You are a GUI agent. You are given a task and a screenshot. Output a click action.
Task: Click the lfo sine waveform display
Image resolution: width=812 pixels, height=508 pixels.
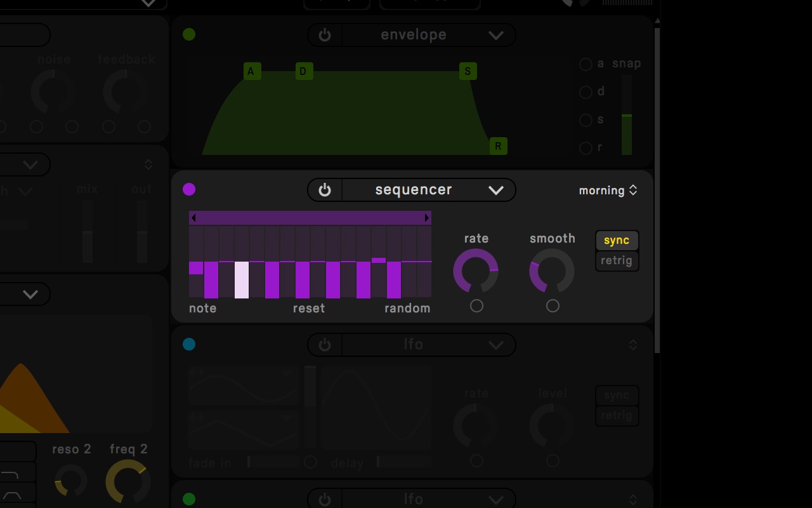[x=376, y=408]
